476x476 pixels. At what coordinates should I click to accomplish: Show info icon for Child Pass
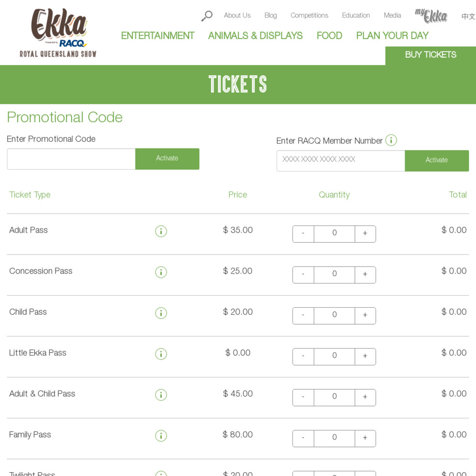[x=161, y=313]
